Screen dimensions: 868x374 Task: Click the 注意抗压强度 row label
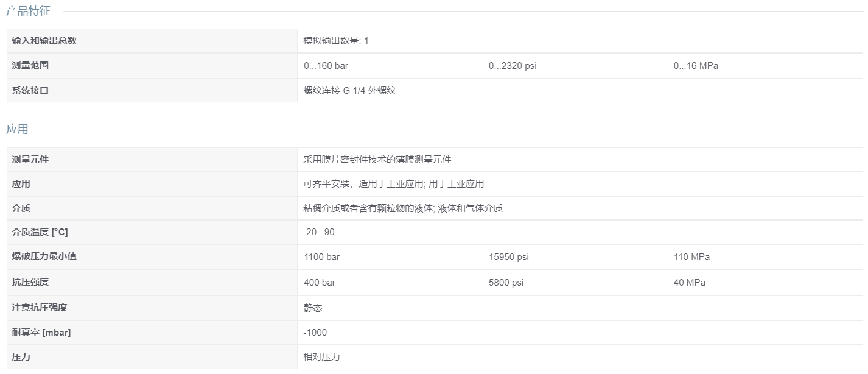pos(40,308)
